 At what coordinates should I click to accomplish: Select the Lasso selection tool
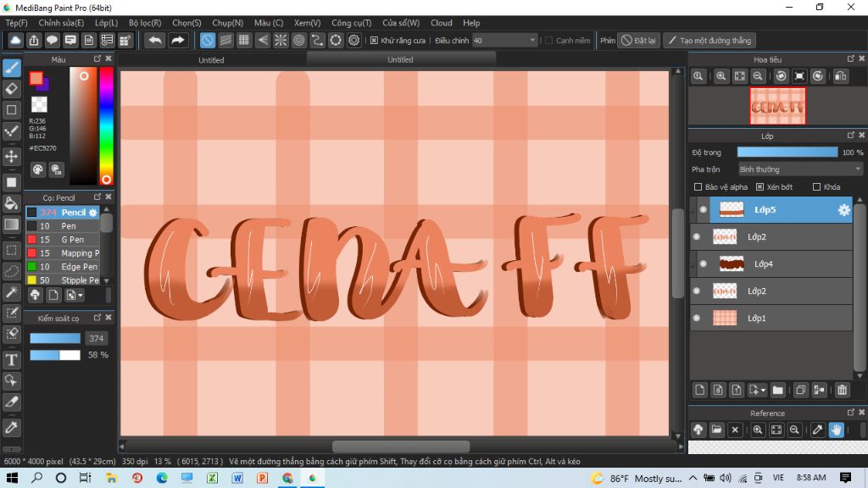click(x=12, y=271)
